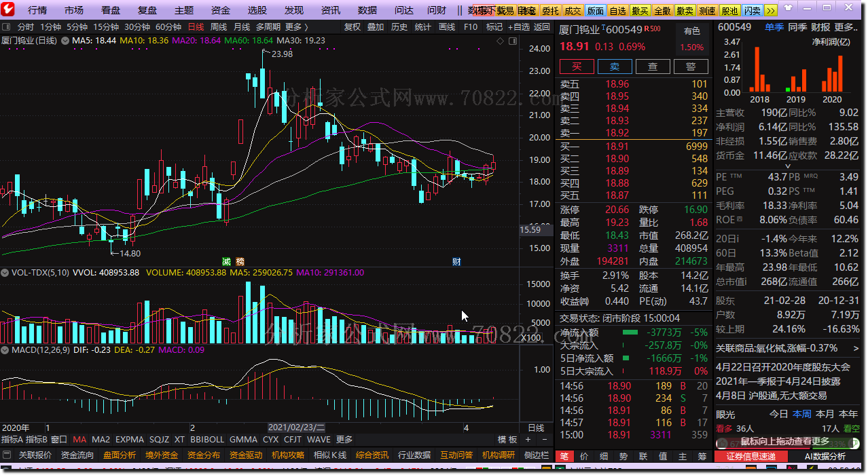Open the 市场 menu
This screenshot has height=475, width=868.
(74, 10)
